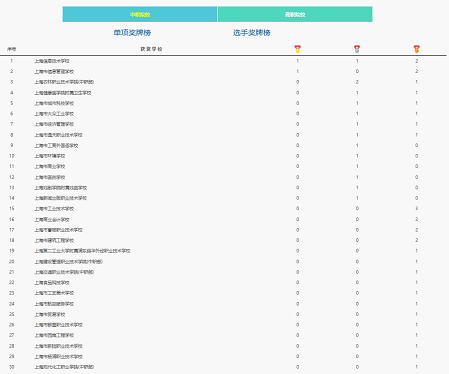The height and width of the screenshot is (374, 449).
Task: Select 上海市贸易学校 in row 25
Action: pos(50,314)
